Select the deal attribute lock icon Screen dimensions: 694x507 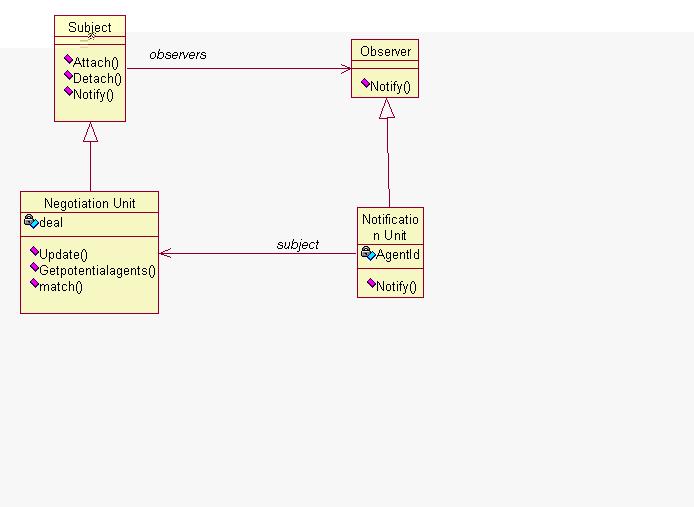pos(30,221)
